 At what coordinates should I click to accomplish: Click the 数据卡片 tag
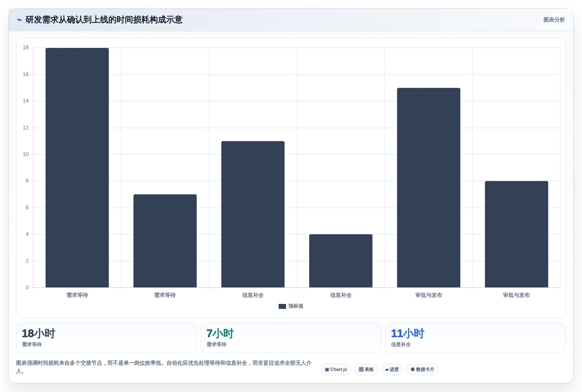422,370
